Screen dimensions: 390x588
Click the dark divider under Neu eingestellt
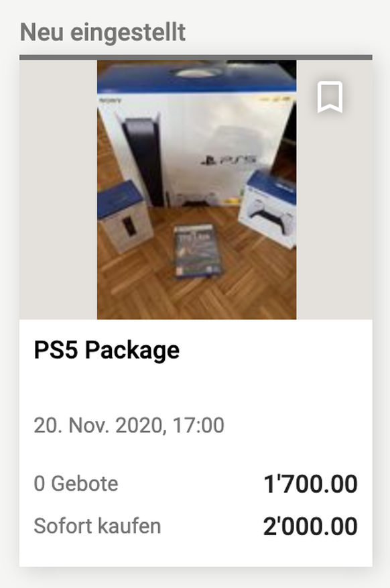[x=196, y=57]
